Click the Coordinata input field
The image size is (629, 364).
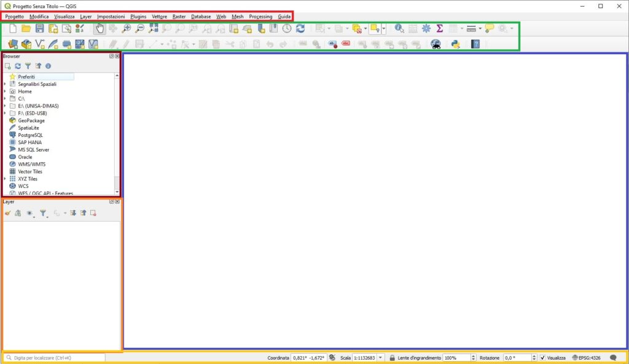[308, 358]
